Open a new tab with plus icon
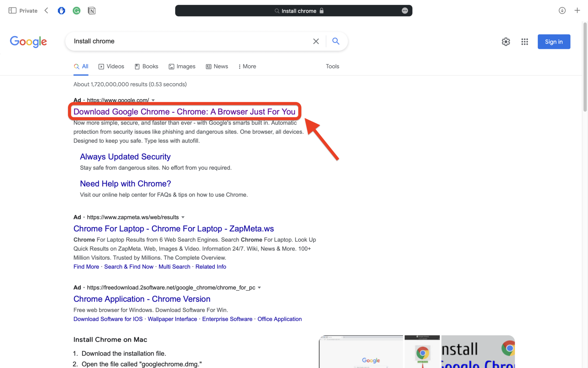588x368 pixels. coord(577,11)
